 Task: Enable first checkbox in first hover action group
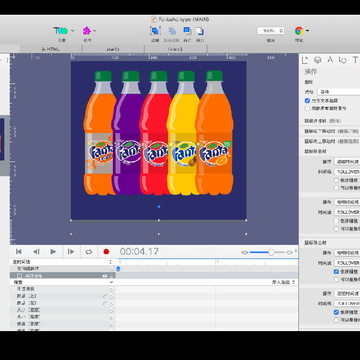click(336, 180)
